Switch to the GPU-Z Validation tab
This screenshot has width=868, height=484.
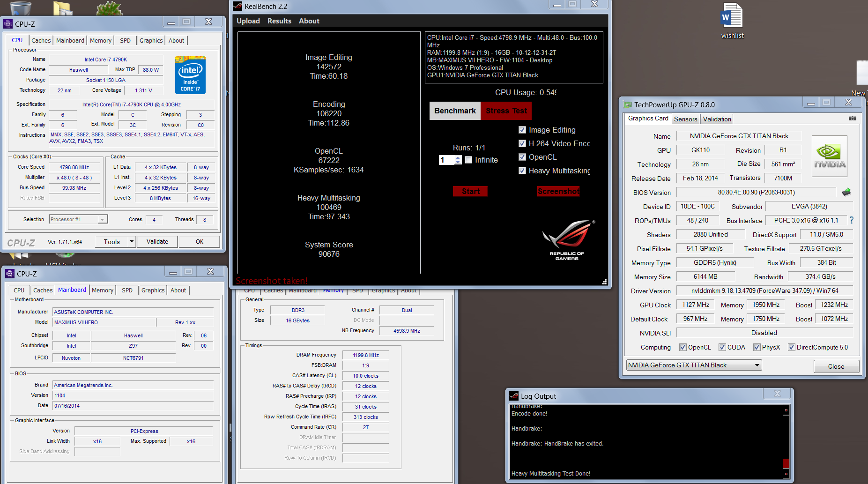[717, 119]
